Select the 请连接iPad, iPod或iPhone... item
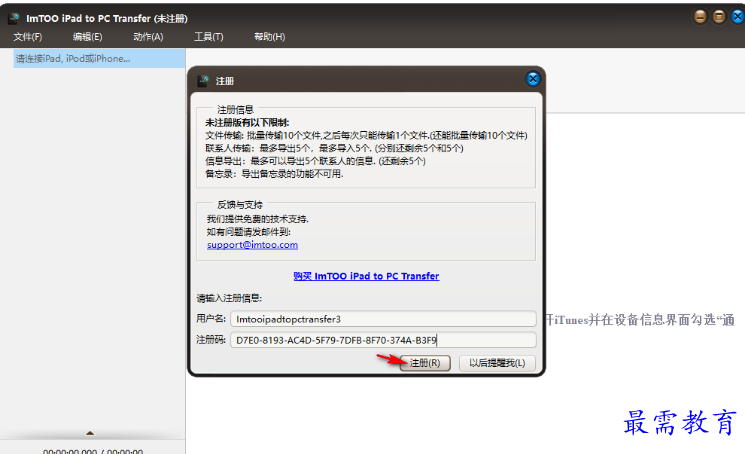The height and width of the screenshot is (454, 745). point(99,58)
